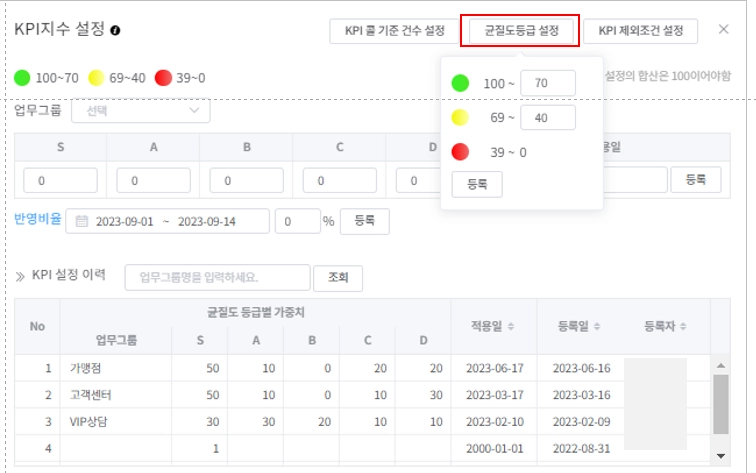The image size is (756, 473).
Task: Click the scroll down arrow of history table
Action: coord(721,456)
